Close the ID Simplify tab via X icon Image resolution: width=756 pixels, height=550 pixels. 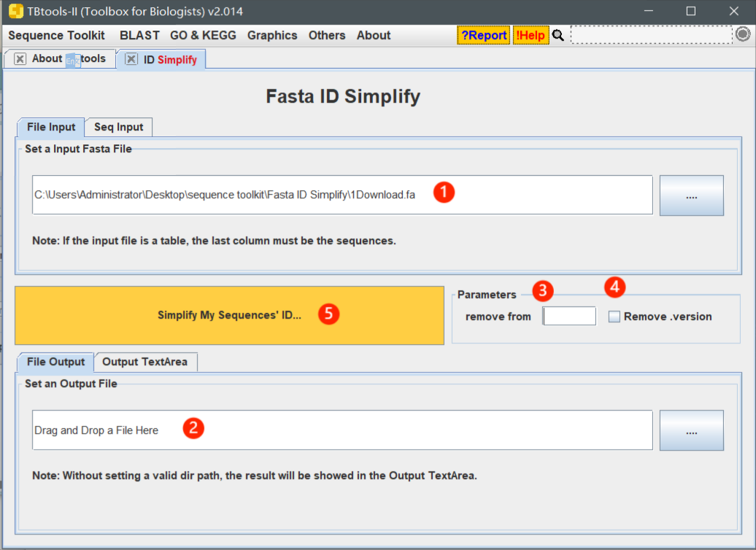131,59
